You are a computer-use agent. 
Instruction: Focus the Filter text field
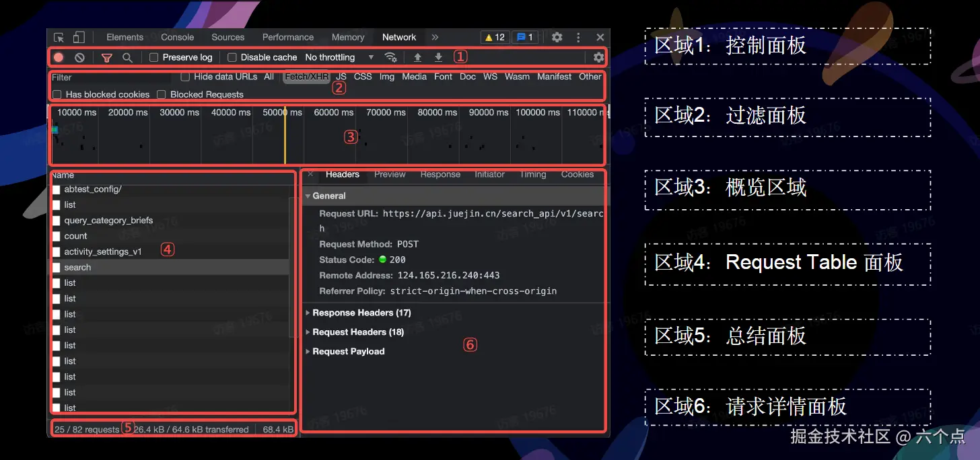point(111,77)
